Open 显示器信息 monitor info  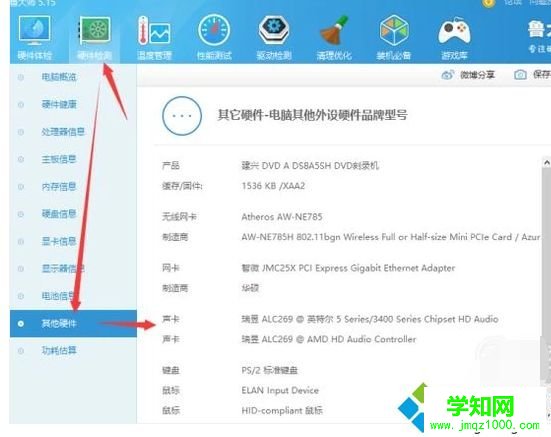[63, 269]
